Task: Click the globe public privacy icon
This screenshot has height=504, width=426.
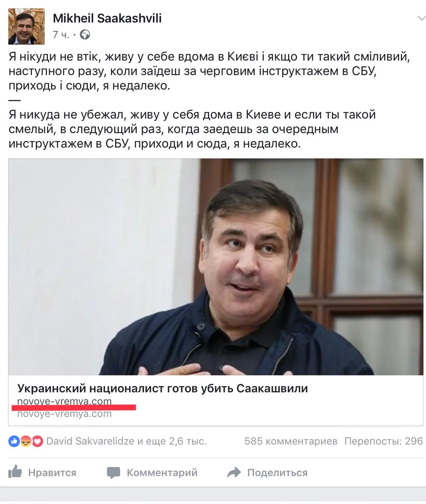Action: 85,34
